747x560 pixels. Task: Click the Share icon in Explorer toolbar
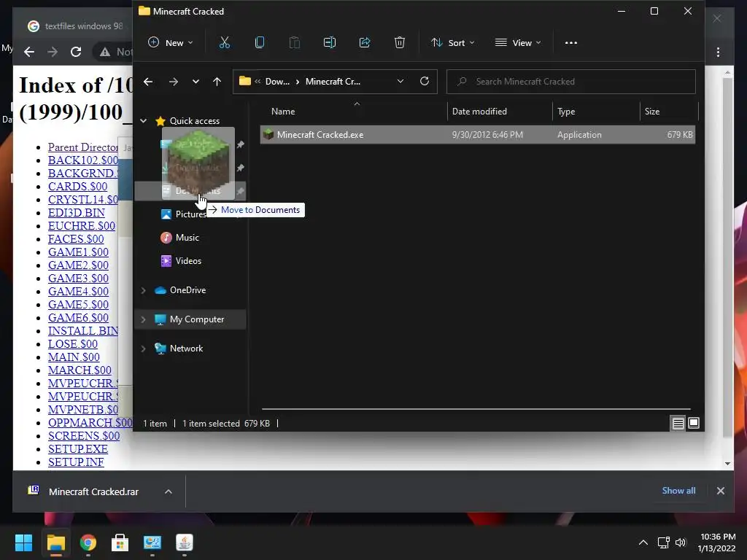365,43
